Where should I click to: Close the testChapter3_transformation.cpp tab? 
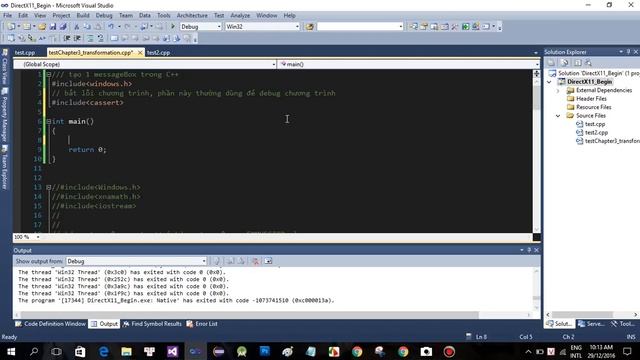140,53
